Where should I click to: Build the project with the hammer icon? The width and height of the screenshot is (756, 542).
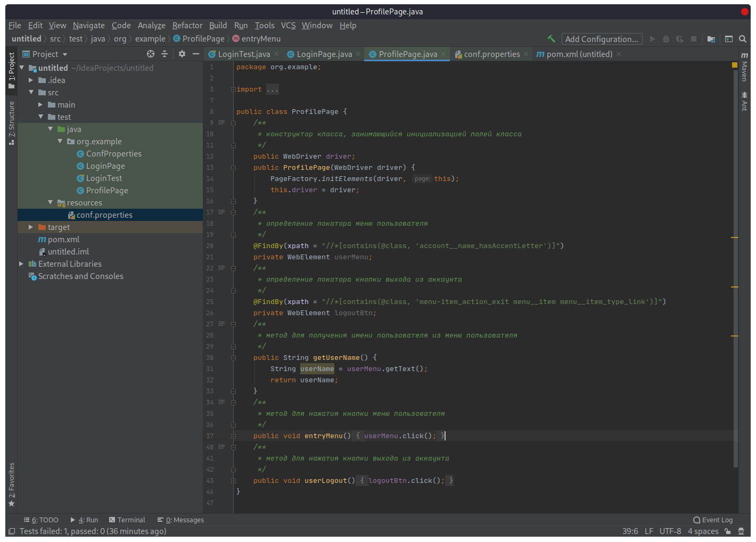click(x=551, y=38)
